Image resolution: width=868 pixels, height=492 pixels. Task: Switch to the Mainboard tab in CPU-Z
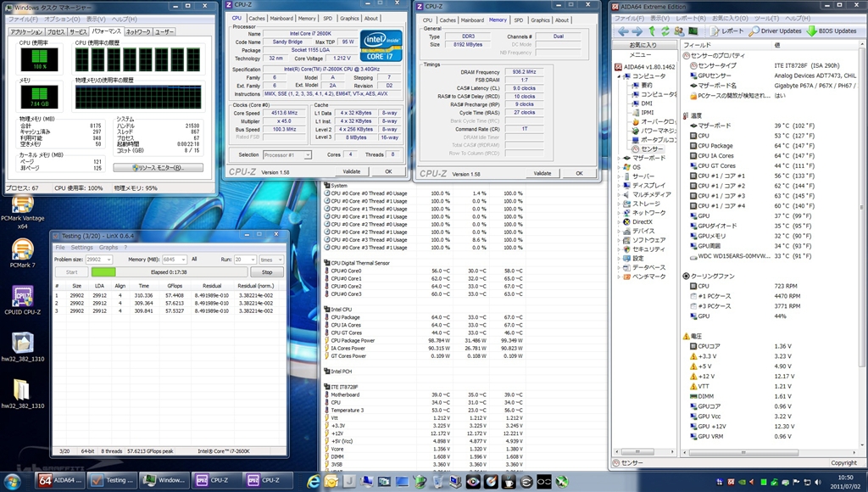click(x=281, y=18)
